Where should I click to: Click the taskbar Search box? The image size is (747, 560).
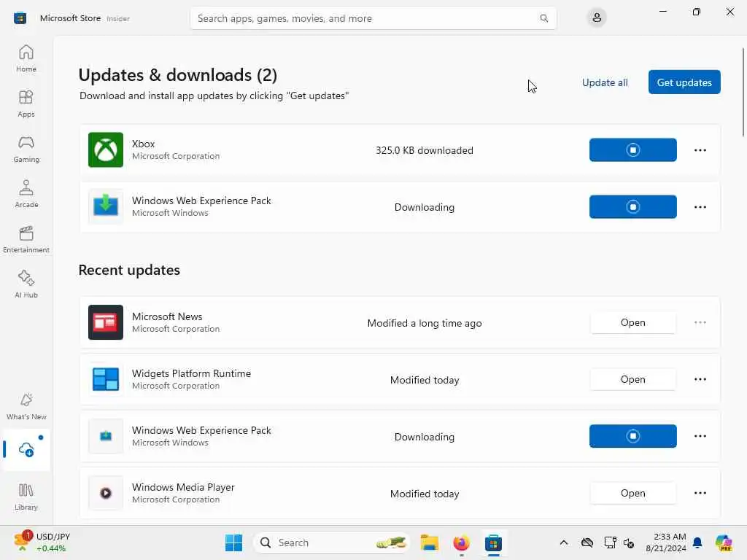(x=332, y=542)
